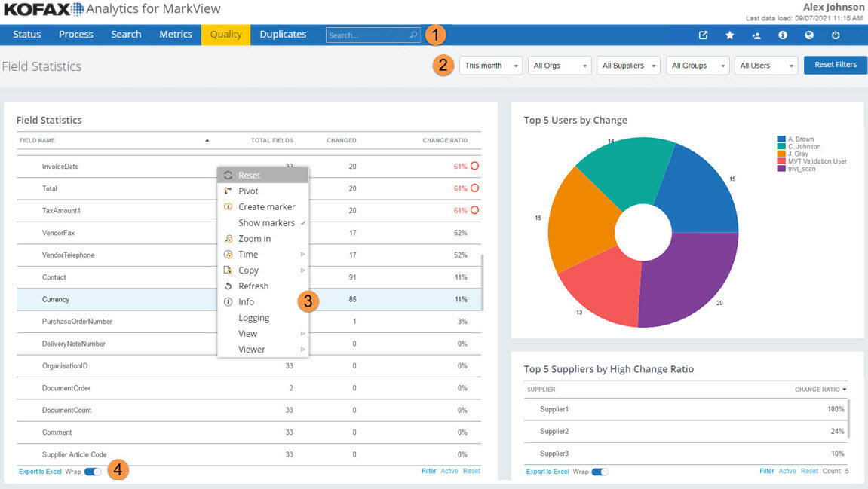
Task: Click the favorites star icon
Action: coord(729,35)
